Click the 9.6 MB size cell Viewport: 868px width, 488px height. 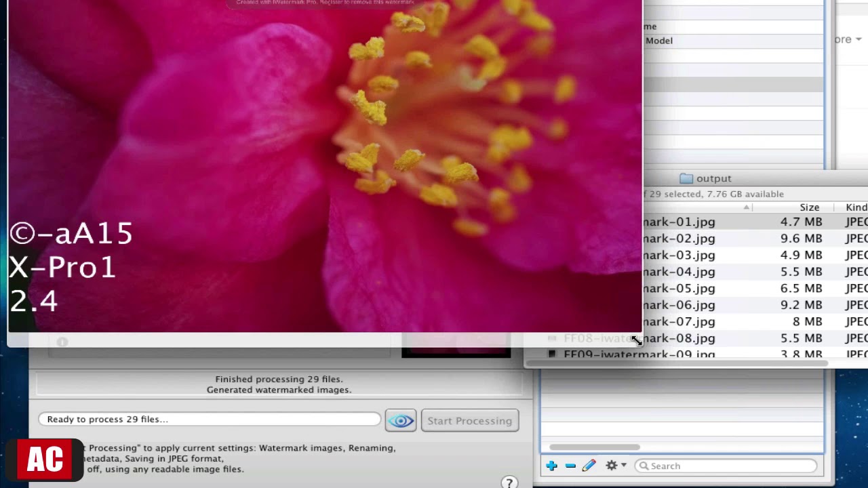pos(801,239)
